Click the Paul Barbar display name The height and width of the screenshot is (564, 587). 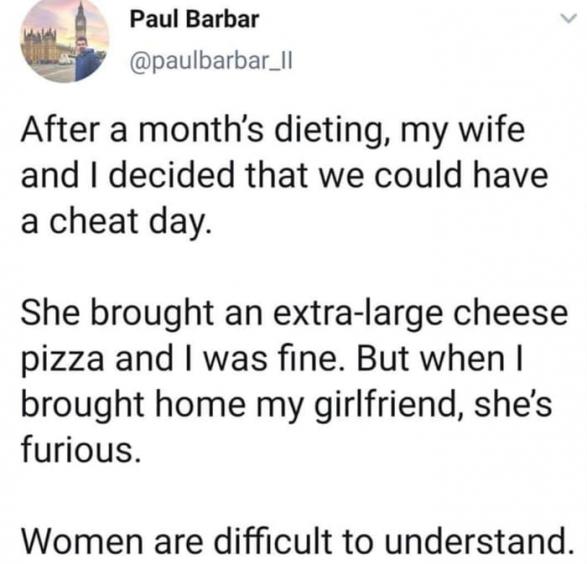(x=194, y=19)
